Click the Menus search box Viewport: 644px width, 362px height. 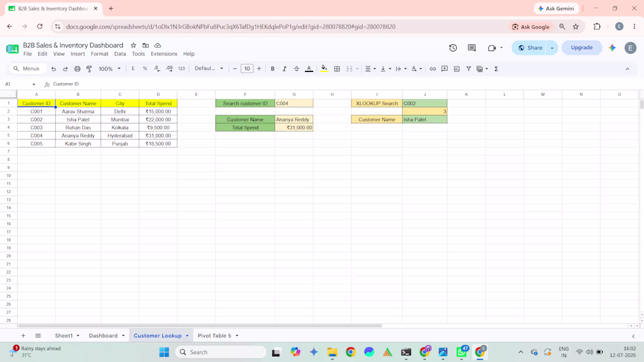point(27,68)
